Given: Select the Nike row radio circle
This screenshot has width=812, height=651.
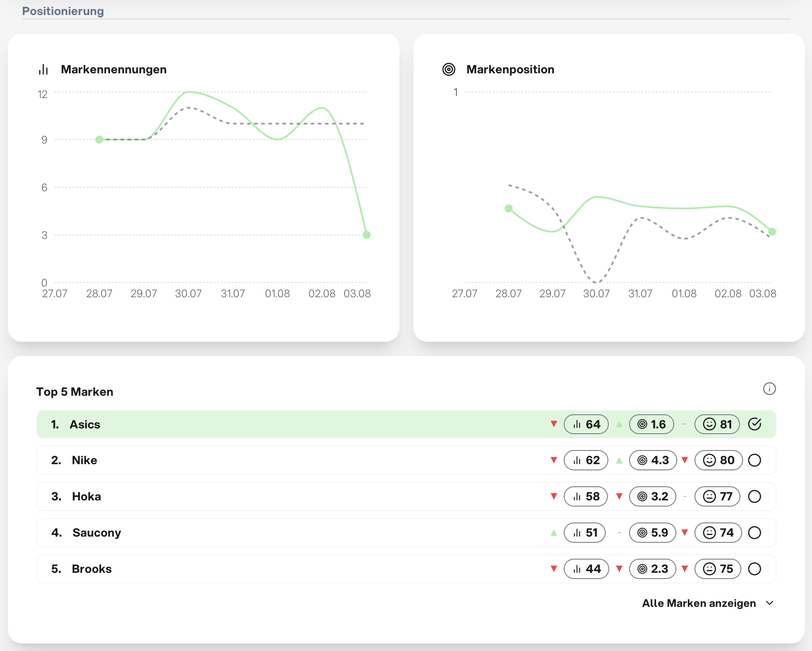Looking at the screenshot, I should [755, 460].
